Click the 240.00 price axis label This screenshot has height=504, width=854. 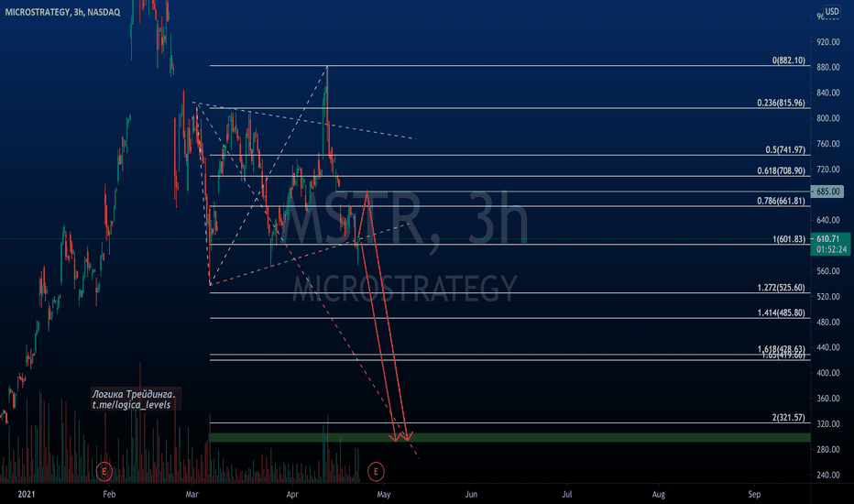pyautogui.click(x=827, y=475)
